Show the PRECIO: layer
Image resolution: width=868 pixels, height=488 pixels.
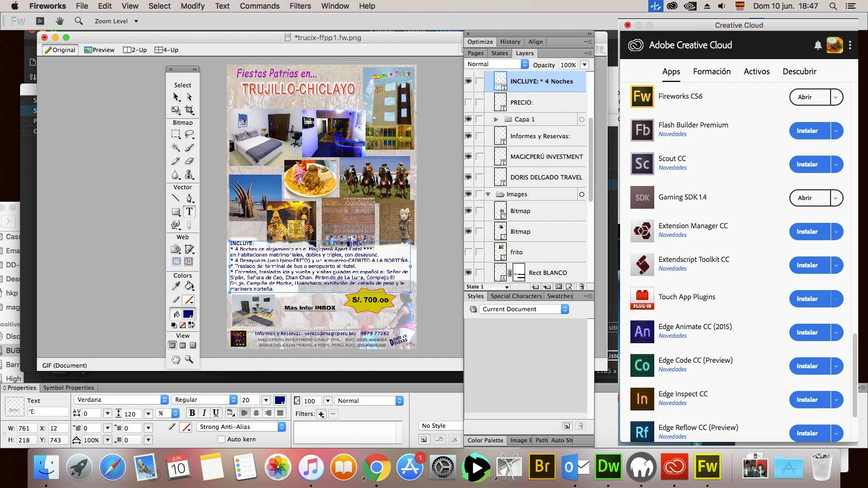468,102
